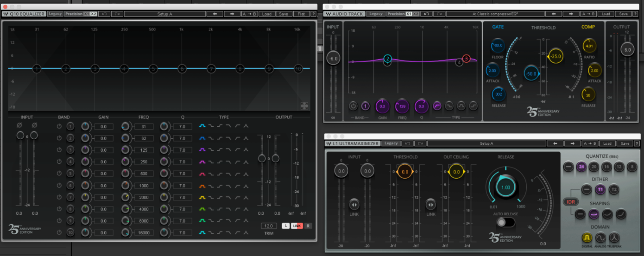Click Legacy button in Audio Track plugin
Screen dimensions: 644x256
tap(376, 14)
